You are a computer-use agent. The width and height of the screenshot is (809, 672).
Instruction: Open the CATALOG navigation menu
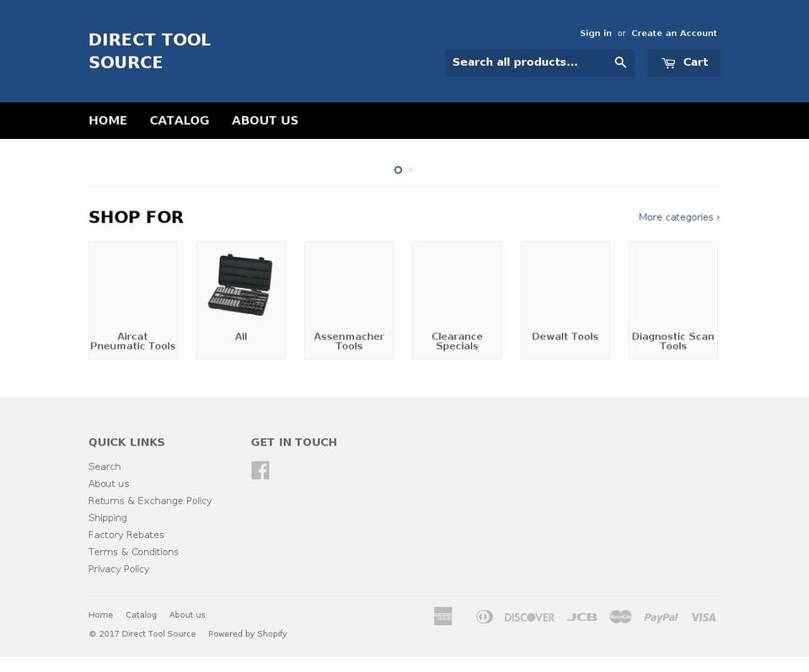click(179, 120)
